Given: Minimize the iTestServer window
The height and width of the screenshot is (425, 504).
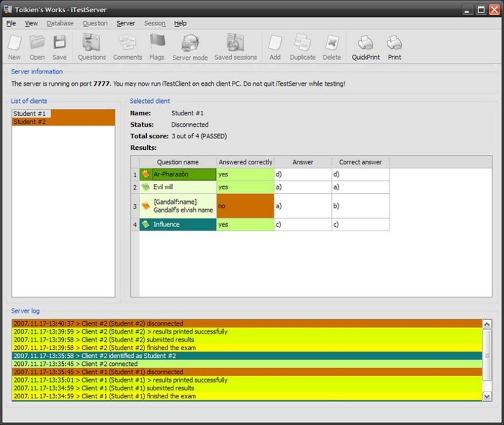Looking at the screenshot, I should pyautogui.click(x=467, y=10).
